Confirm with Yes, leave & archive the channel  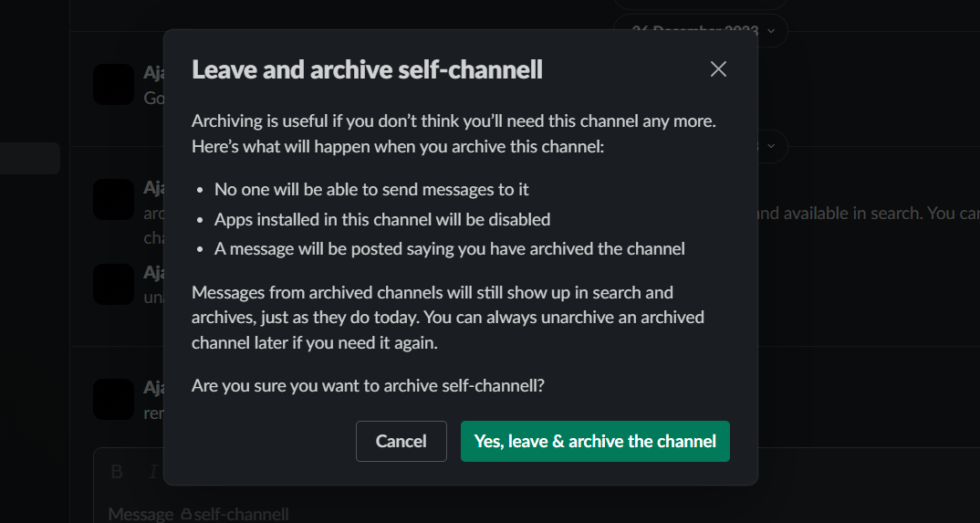tap(595, 441)
